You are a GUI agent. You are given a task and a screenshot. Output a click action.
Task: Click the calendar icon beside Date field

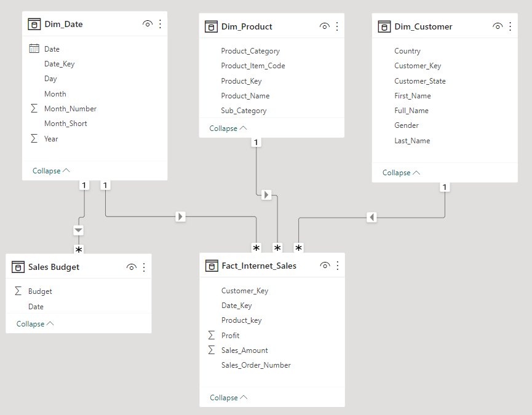tap(34, 49)
